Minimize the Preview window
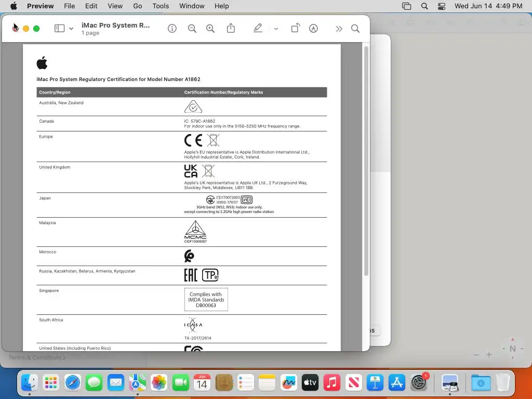The width and height of the screenshot is (532, 399). point(26,29)
